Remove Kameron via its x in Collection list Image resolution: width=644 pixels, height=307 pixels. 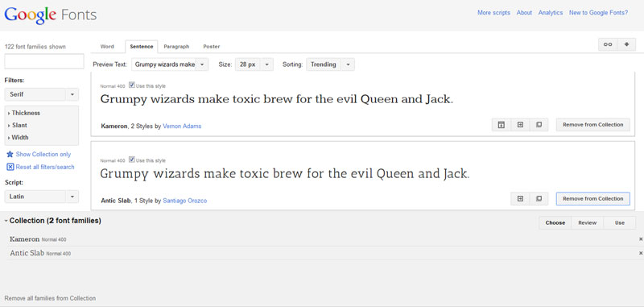[641, 239]
